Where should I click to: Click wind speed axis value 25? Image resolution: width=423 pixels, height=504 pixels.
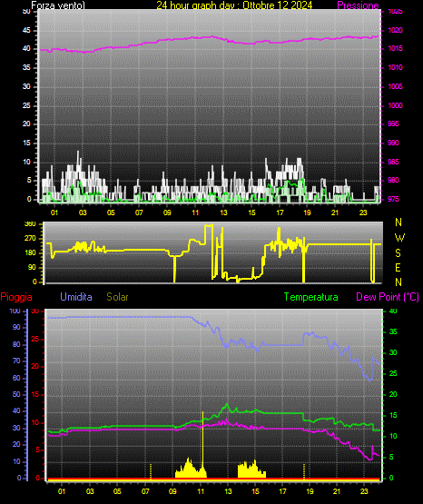click(26, 105)
